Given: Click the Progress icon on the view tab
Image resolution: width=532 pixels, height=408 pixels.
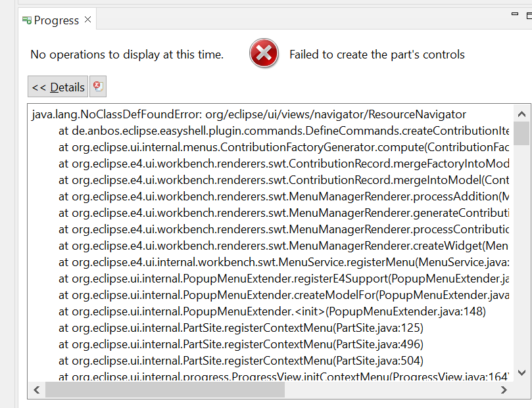Looking at the screenshot, I should tap(27, 20).
